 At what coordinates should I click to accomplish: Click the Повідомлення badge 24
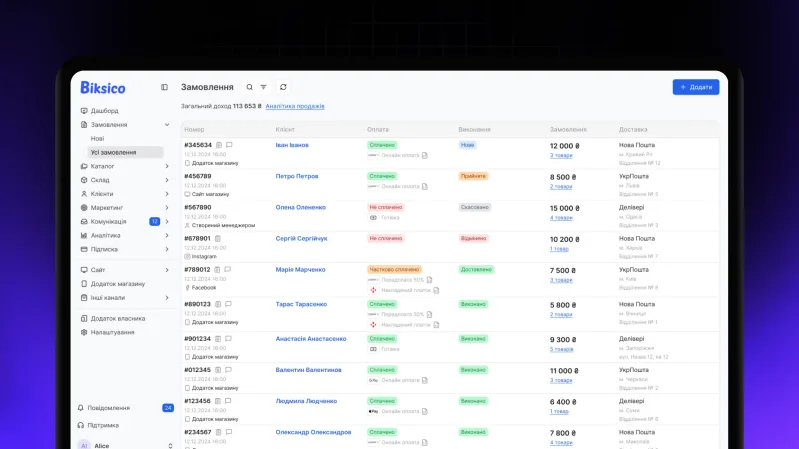click(x=168, y=408)
